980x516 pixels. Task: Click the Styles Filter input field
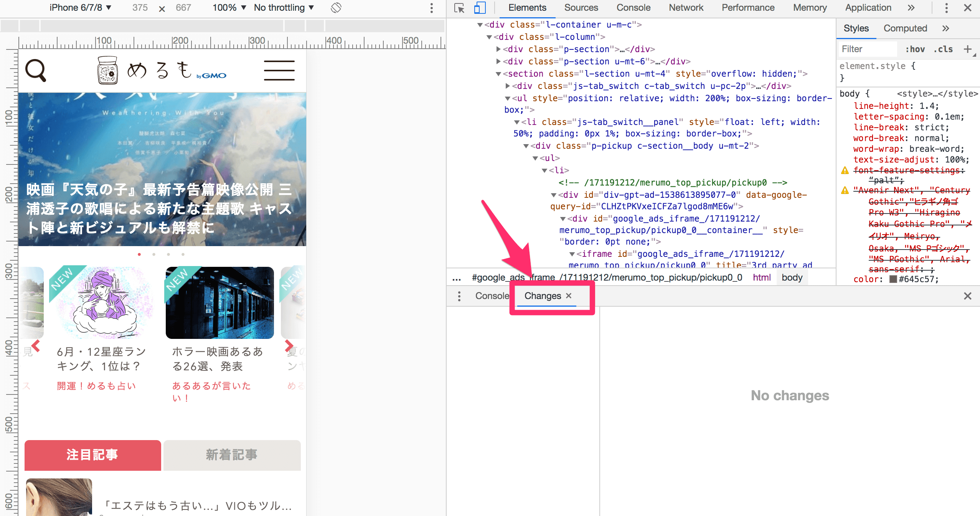pos(868,49)
